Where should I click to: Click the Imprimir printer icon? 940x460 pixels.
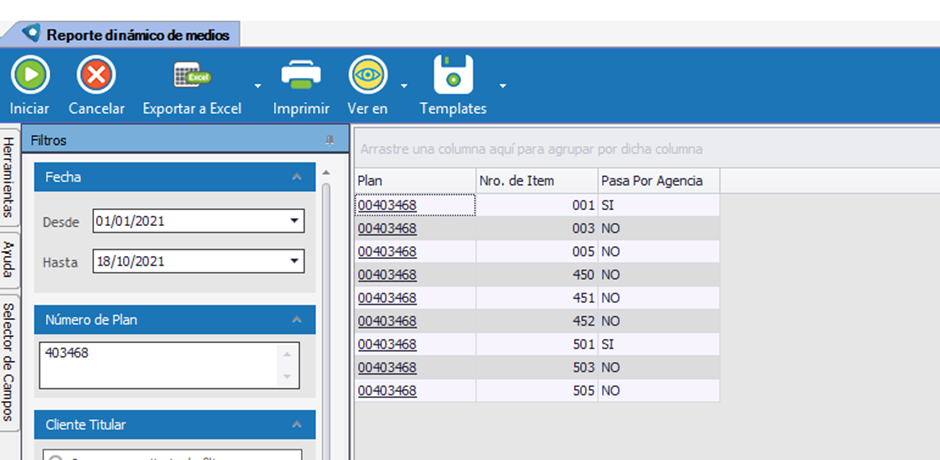click(301, 75)
